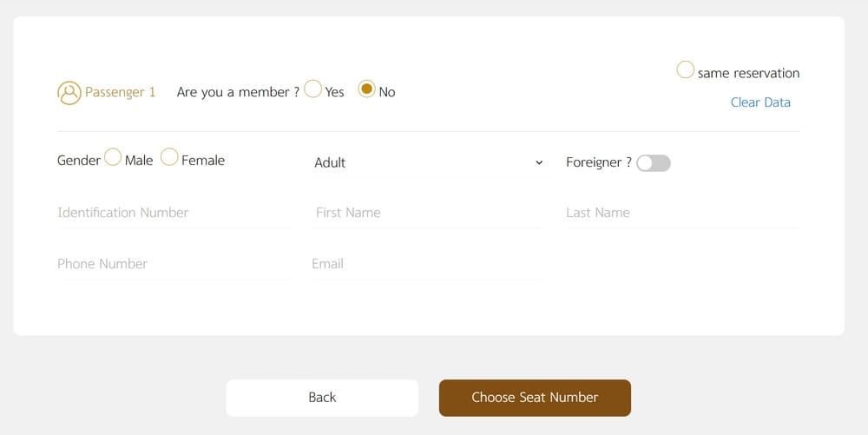Focus the Identification Number field
Viewport: 868px width, 435px height.
coord(174,213)
